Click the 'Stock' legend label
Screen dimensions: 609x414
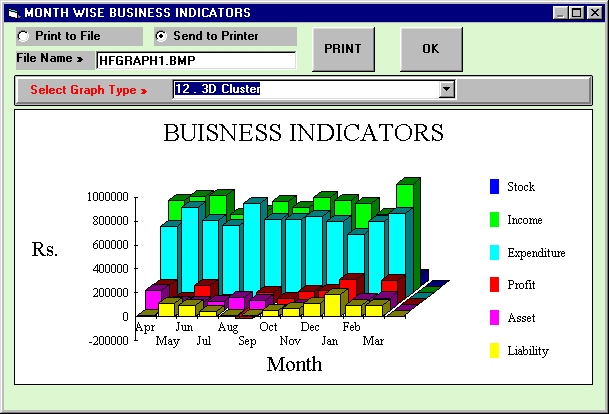tap(521, 187)
